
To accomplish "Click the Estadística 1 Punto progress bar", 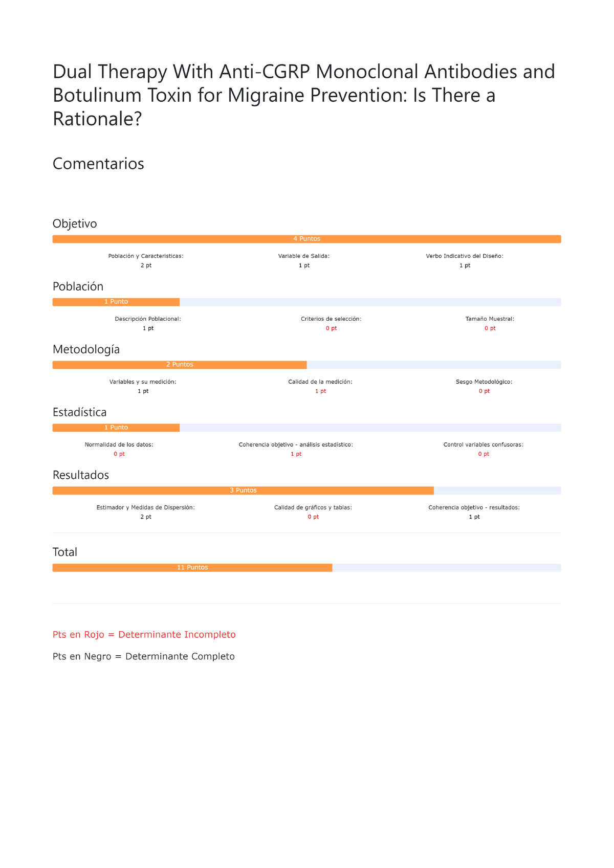I will [x=116, y=428].
